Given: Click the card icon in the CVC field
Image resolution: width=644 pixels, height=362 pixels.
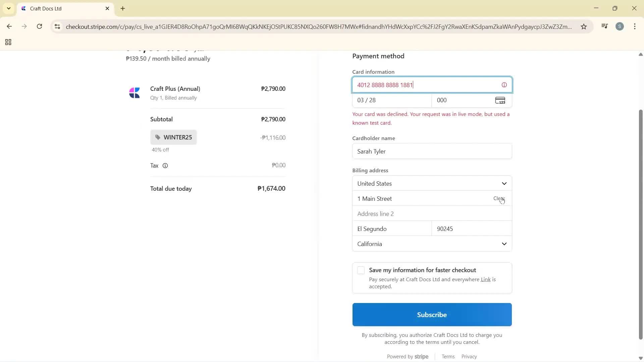Looking at the screenshot, I should (x=500, y=100).
